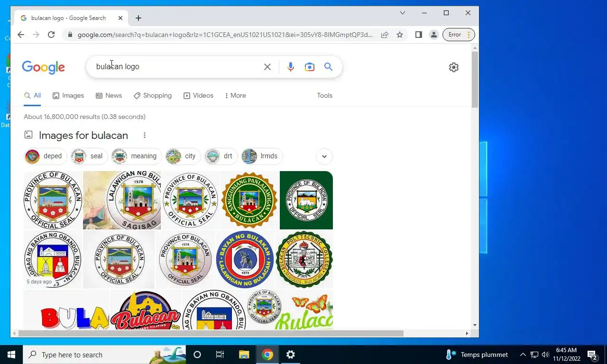The height and width of the screenshot is (364, 607).
Task: Open Sangguniang Panlalawigan Bulacan seal image
Action: point(249,200)
